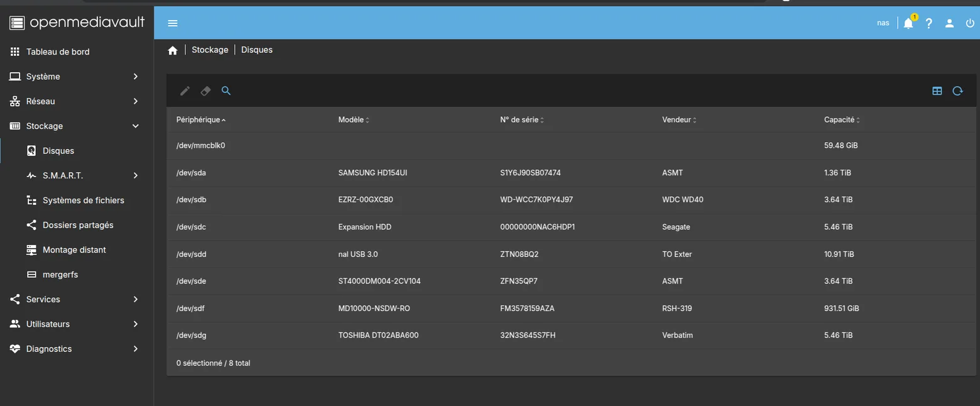Image resolution: width=980 pixels, height=406 pixels.
Task: Expand the Services menu chevron
Action: 135,299
